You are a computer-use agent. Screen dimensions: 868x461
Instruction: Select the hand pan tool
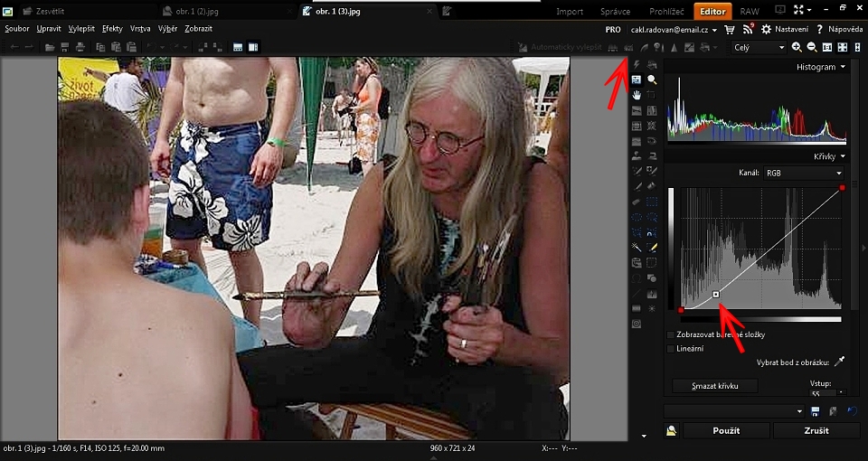(x=637, y=95)
